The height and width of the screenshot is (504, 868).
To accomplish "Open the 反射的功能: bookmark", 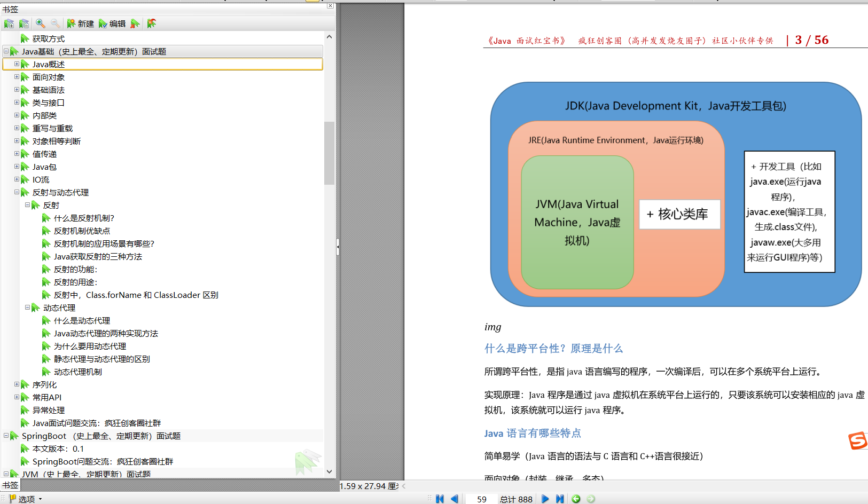I will pyautogui.click(x=75, y=270).
